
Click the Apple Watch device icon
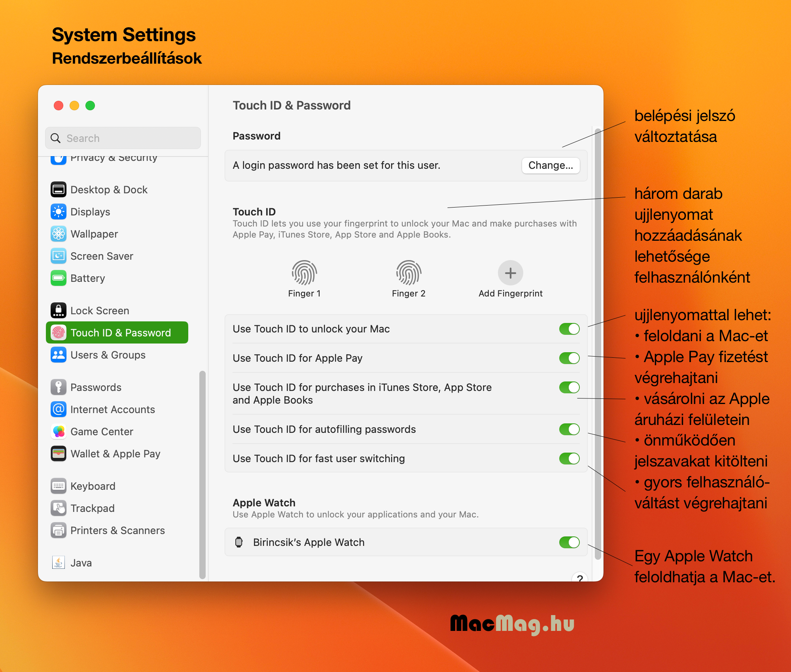click(239, 542)
